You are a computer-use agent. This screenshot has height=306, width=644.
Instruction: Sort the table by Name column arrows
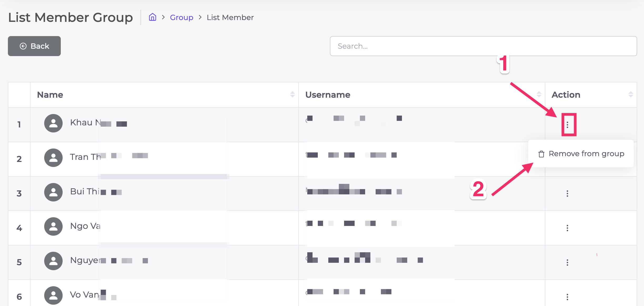[292, 95]
